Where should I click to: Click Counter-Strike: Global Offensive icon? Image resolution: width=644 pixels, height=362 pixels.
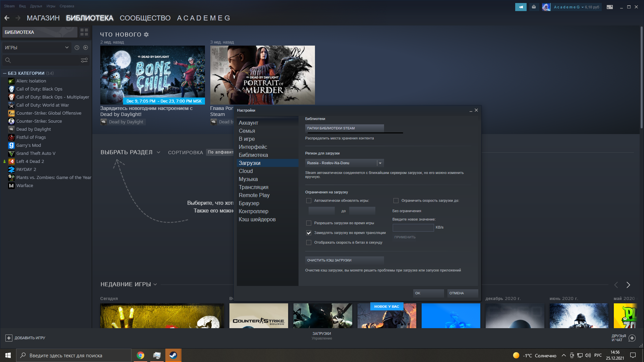pos(11,113)
